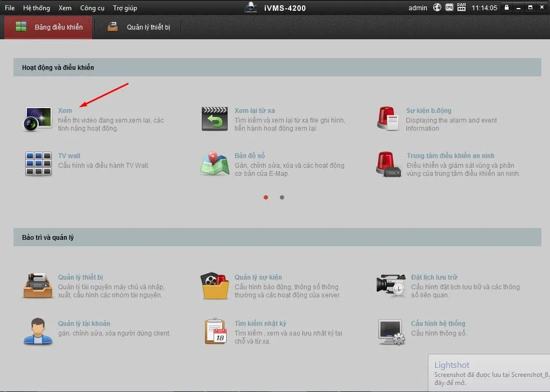
Task: Open Quản lý sự kiện folder icon
Action: click(215, 286)
